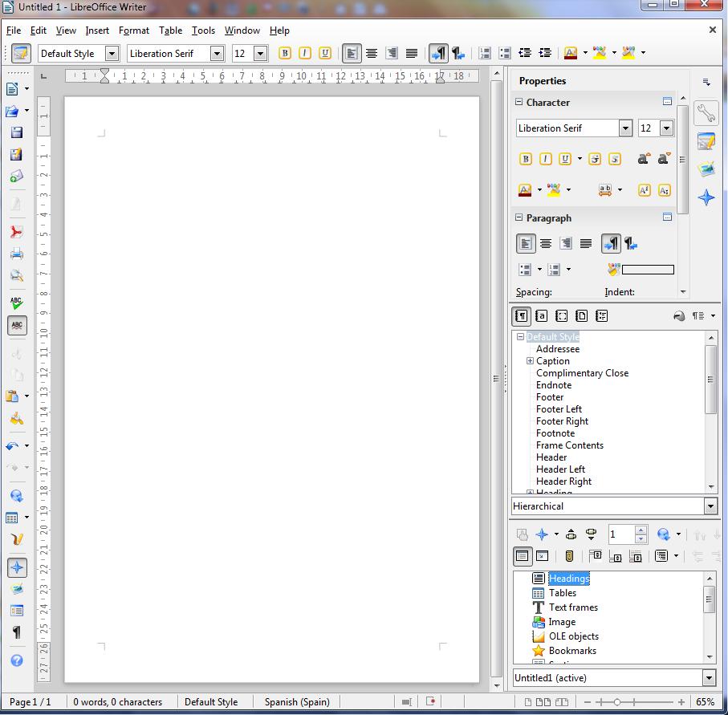Click Shadow icon in Character panel
This screenshot has width=728, height=715.
tap(615, 159)
